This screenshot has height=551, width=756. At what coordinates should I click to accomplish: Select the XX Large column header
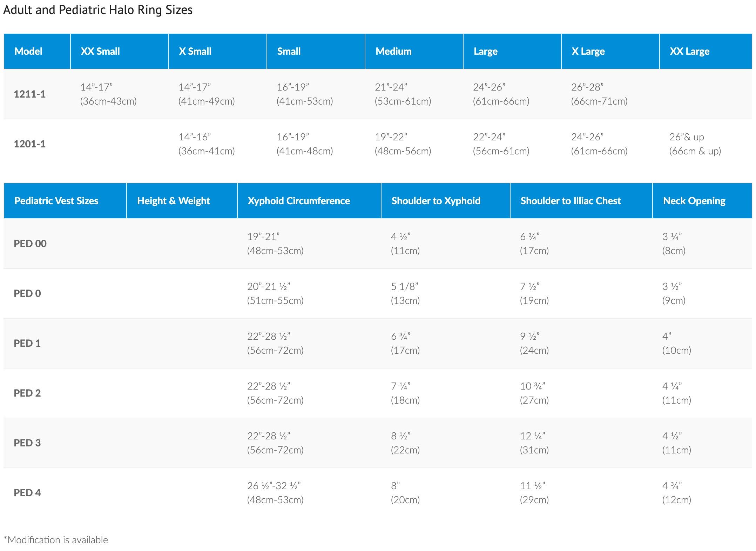tap(689, 51)
